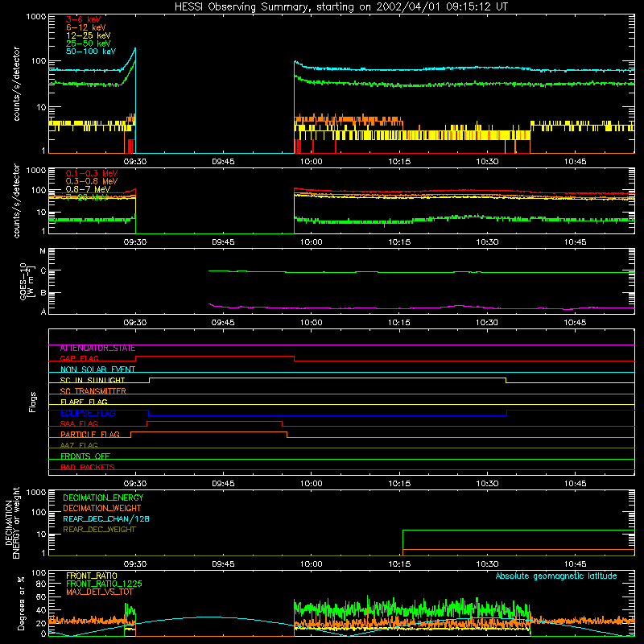Screen dimensions: 644x644
Task: Click the 10:30 tick under the Flags plot
Action: (487, 484)
